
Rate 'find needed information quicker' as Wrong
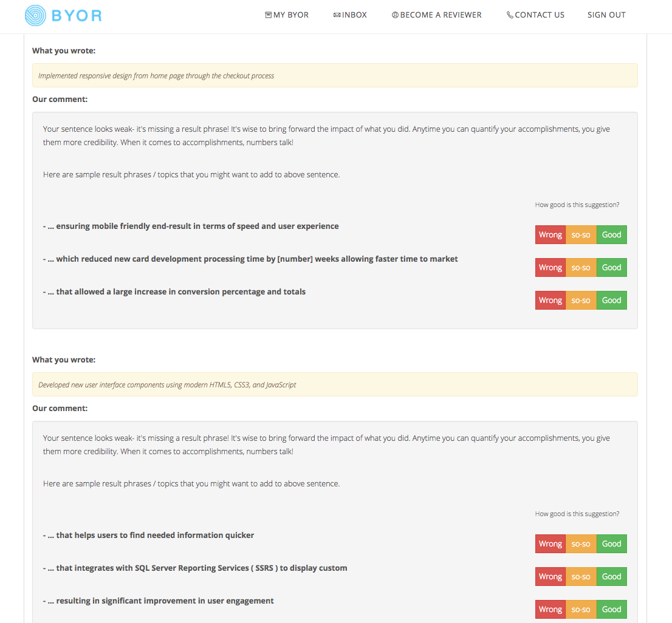pos(550,544)
